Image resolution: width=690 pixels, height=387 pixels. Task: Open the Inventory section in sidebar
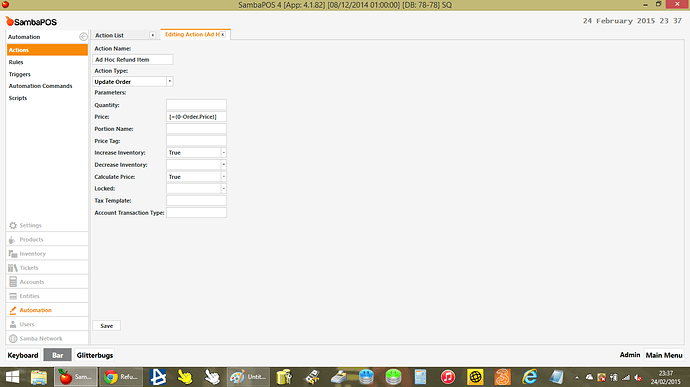[x=47, y=254]
